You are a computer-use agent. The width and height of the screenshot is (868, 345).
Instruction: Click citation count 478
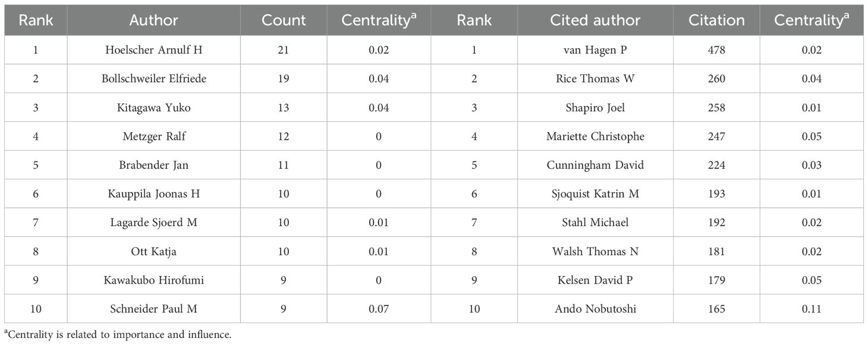[x=716, y=50]
